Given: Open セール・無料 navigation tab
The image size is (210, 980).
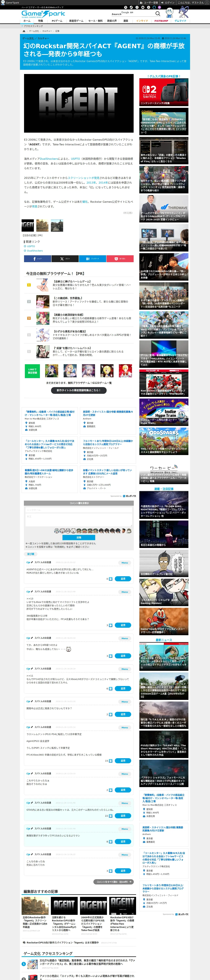Looking at the screenshot, I should tap(95, 21).
